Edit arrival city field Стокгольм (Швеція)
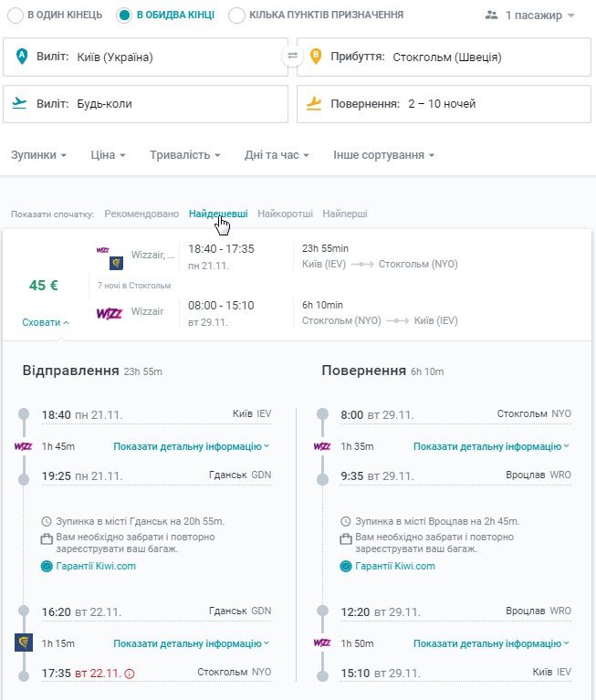Screen dimensions: 596x700 [444, 57]
